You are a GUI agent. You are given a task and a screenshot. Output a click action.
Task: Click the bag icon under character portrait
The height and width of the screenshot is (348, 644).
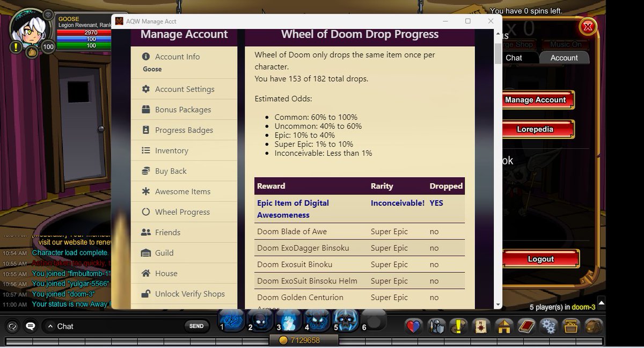32,52
